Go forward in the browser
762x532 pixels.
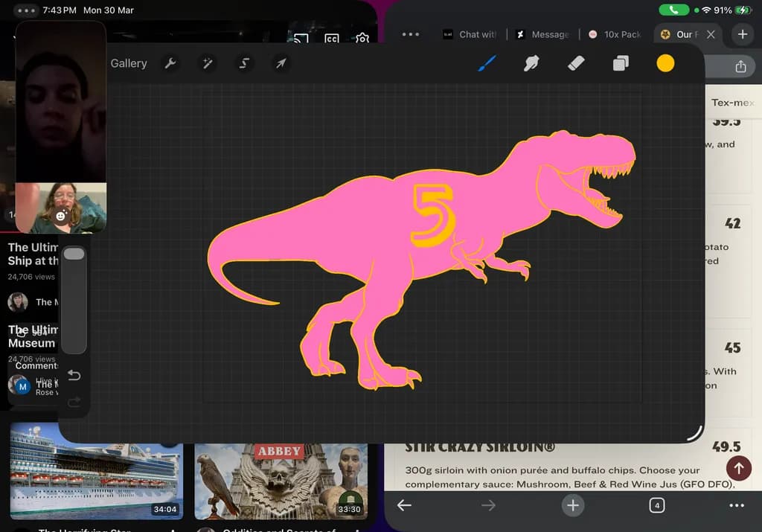tap(488, 506)
